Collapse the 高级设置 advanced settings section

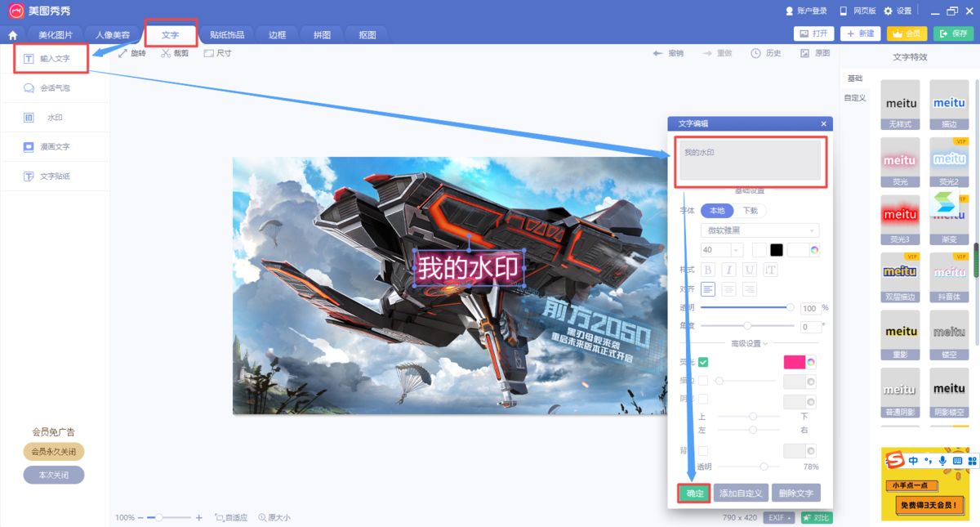pyautogui.click(x=750, y=342)
